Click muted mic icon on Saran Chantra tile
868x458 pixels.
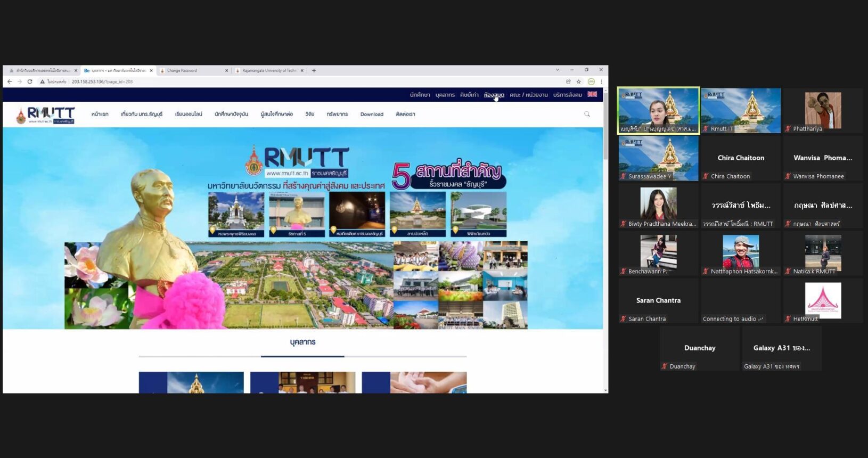click(x=623, y=319)
